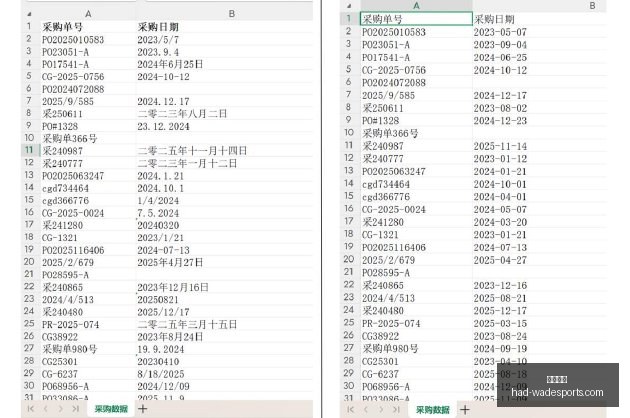Select row 20 header in left spreadsheet
The width and height of the screenshot is (630, 418).
pyautogui.click(x=29, y=262)
